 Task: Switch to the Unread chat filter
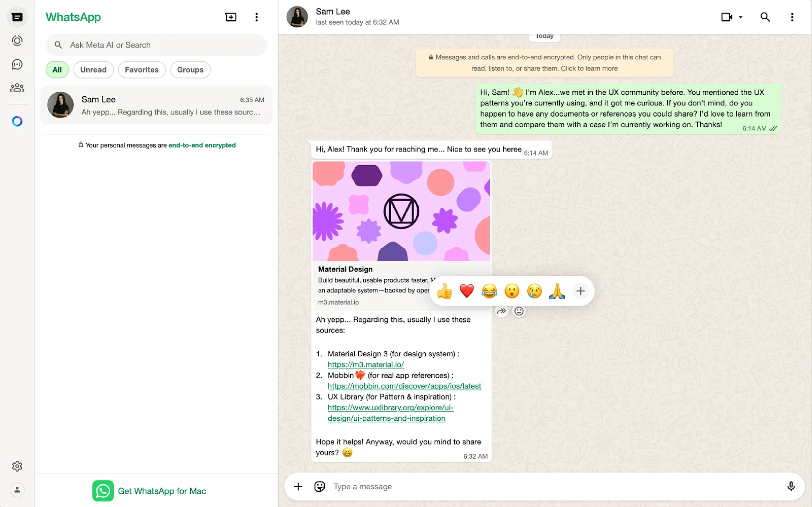point(93,70)
